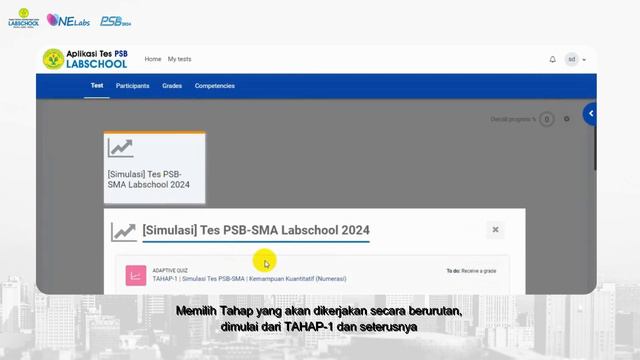Viewport: 640px width, 360px height.
Task: Open the notifications bell icon
Action: point(552,60)
